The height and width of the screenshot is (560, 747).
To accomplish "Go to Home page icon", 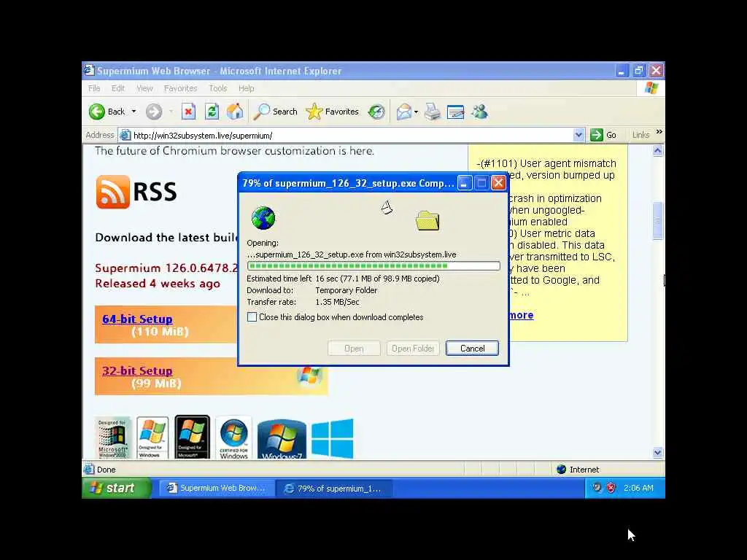I will (235, 112).
